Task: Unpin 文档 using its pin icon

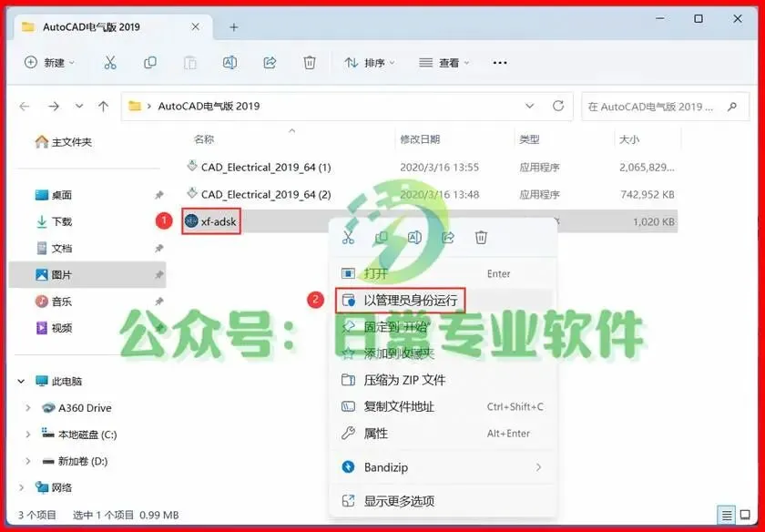Action: click(x=159, y=249)
